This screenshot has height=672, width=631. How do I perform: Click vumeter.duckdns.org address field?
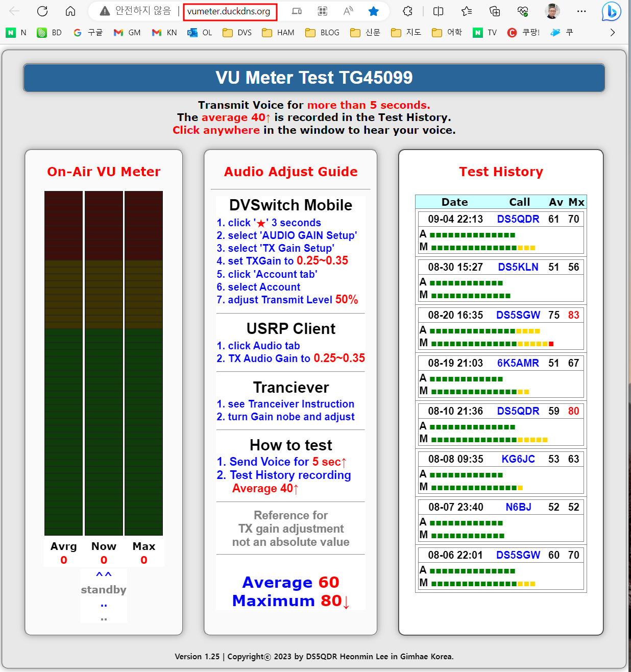click(230, 11)
